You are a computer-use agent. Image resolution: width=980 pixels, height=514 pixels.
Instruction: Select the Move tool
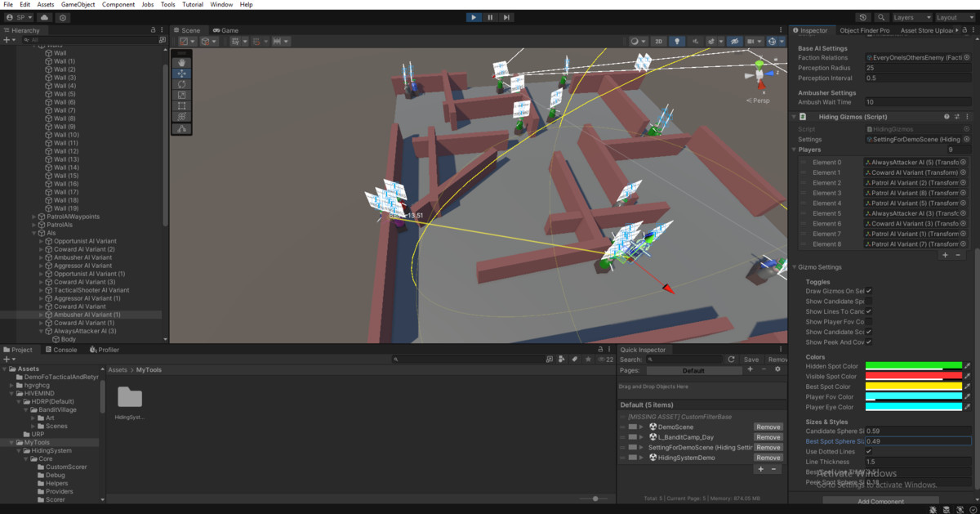(x=181, y=73)
